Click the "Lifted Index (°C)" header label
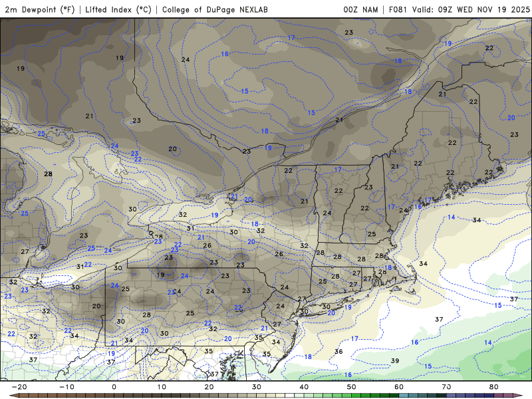The image size is (532, 399). pos(118,9)
